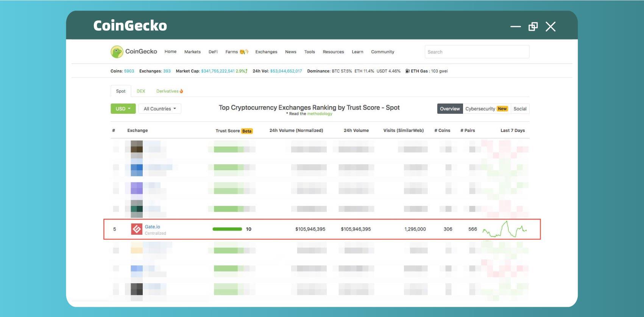Image resolution: width=644 pixels, height=317 pixels.
Task: Open the Tools menu
Action: tap(310, 52)
